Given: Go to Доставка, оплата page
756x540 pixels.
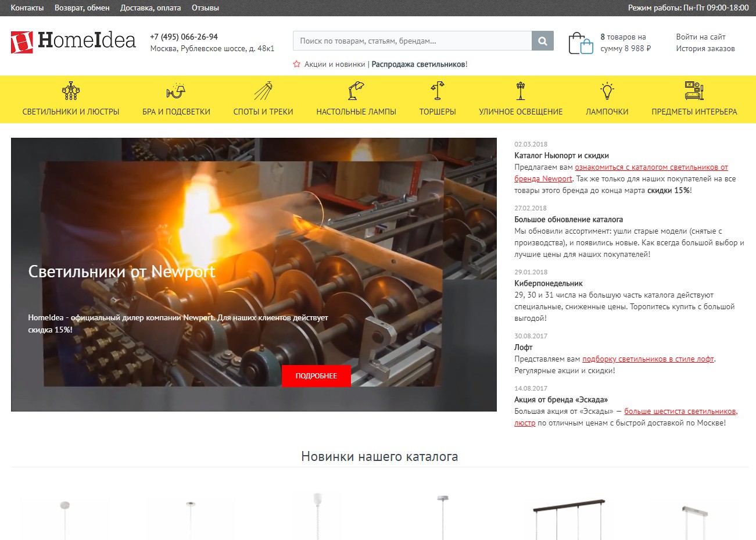Looking at the screenshot, I should (x=151, y=8).
